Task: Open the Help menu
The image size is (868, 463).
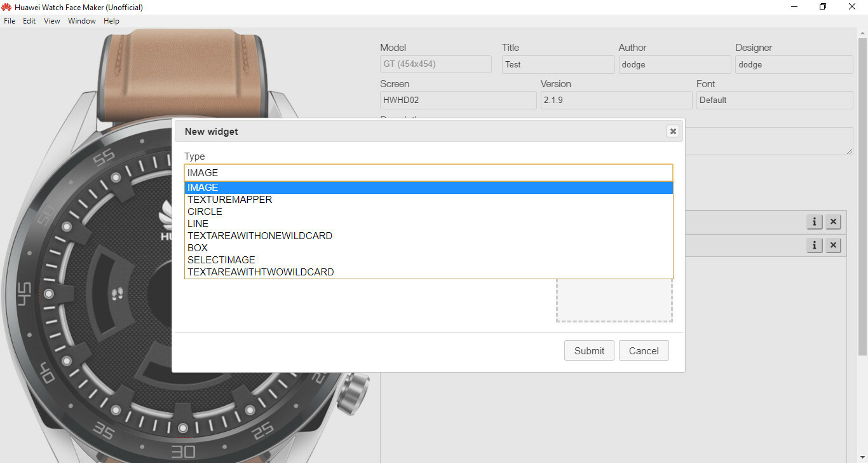Action: [x=111, y=21]
